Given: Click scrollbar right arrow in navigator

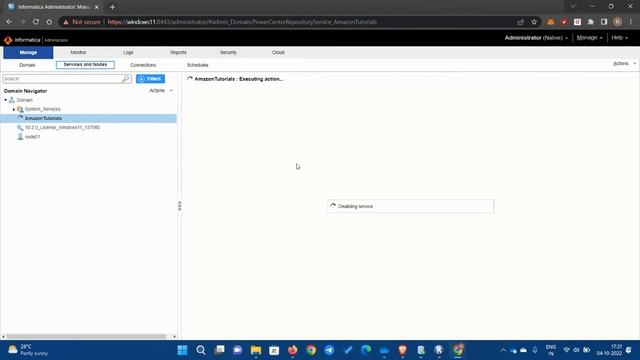Looking at the screenshot, I should click(x=174, y=337).
